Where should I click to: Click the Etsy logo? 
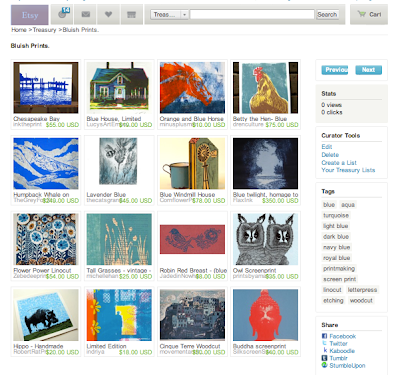point(30,15)
